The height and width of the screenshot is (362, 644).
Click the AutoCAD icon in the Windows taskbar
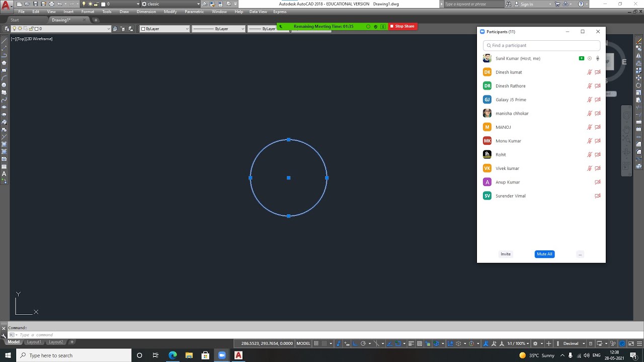coord(238,355)
